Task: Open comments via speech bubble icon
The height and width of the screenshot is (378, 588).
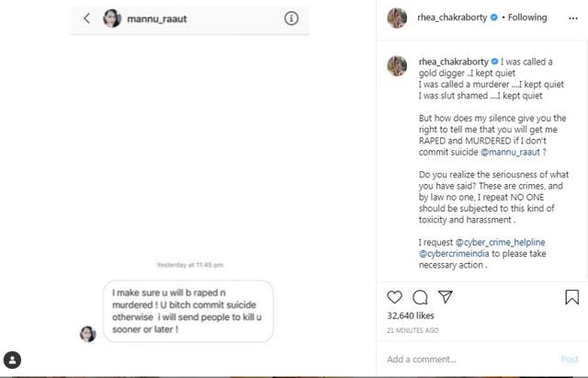Action: [x=420, y=297]
